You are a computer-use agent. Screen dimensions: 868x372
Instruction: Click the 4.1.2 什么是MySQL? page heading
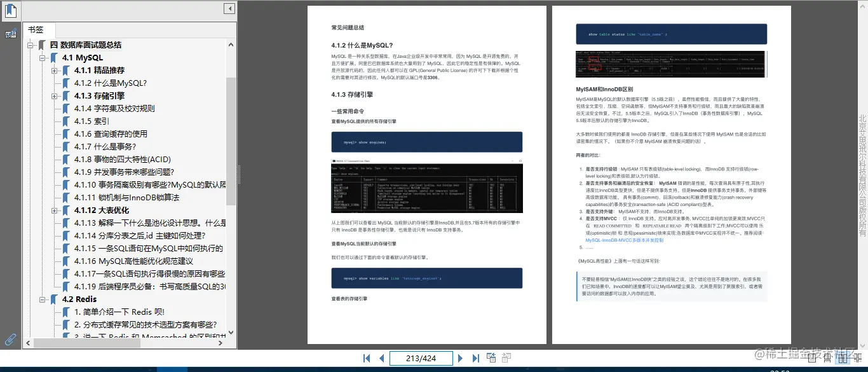point(362,45)
